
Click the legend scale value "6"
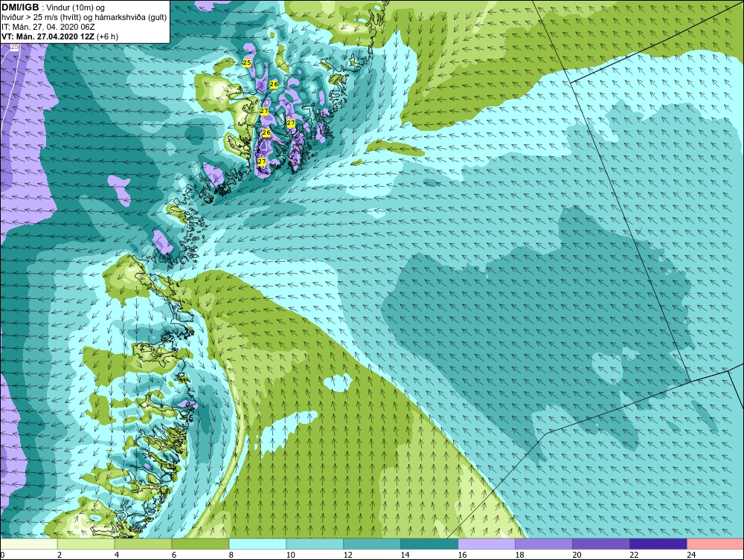point(174,555)
